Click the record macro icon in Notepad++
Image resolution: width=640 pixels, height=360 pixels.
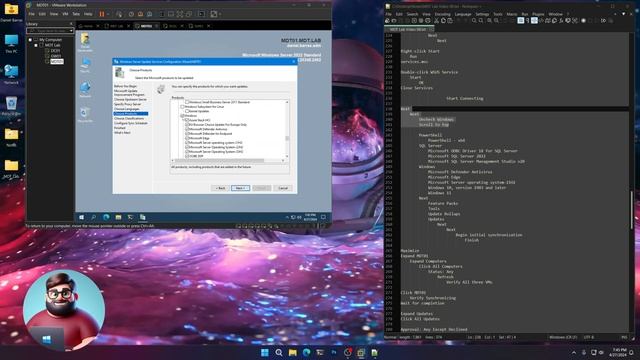coord(583,20)
